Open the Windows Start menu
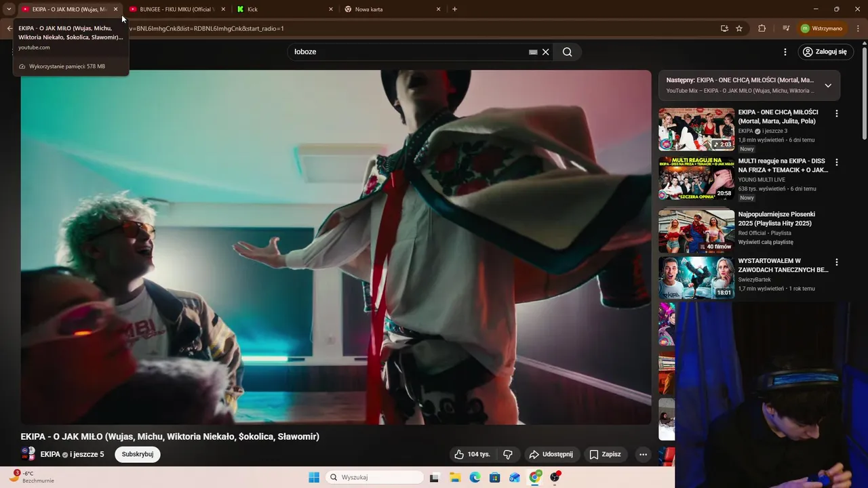This screenshot has height=488, width=868. pyautogui.click(x=314, y=477)
